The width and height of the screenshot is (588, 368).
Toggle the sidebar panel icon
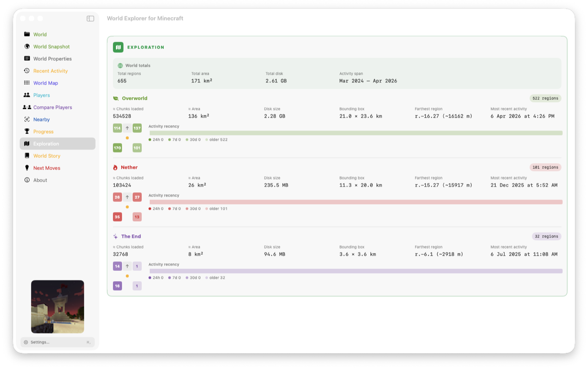point(90,18)
